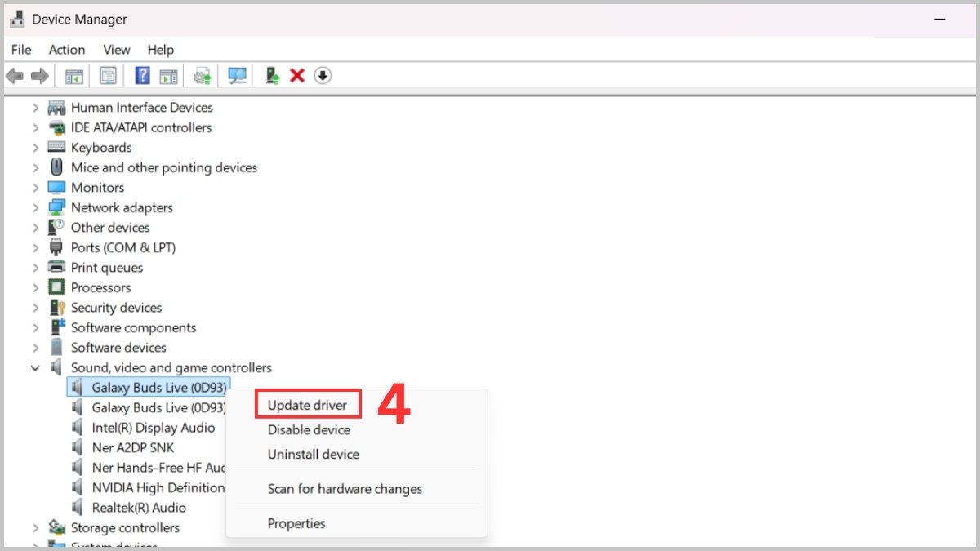Click the speaker icon beside Ner Hands-Free HF
Image resolution: width=980 pixels, height=551 pixels.
coord(78,468)
